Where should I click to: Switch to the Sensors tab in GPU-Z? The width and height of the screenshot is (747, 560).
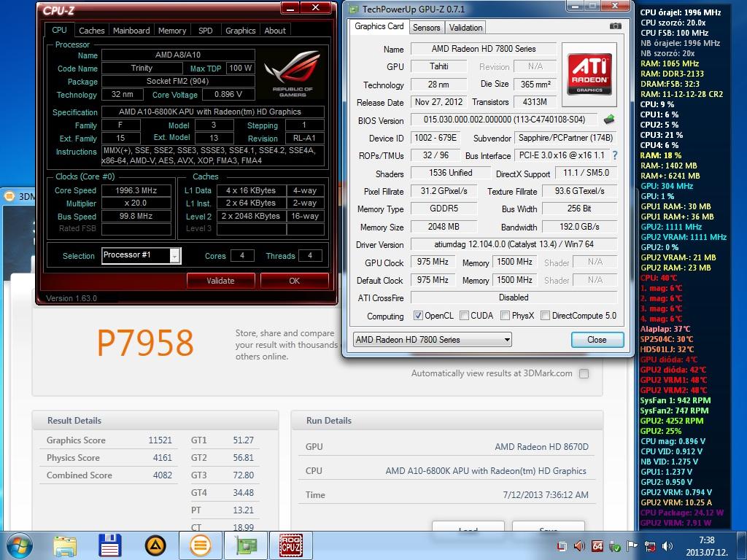click(x=426, y=28)
